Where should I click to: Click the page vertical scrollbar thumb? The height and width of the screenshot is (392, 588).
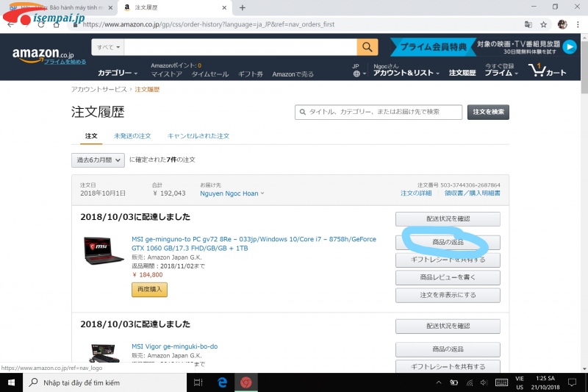pyautogui.click(x=584, y=68)
